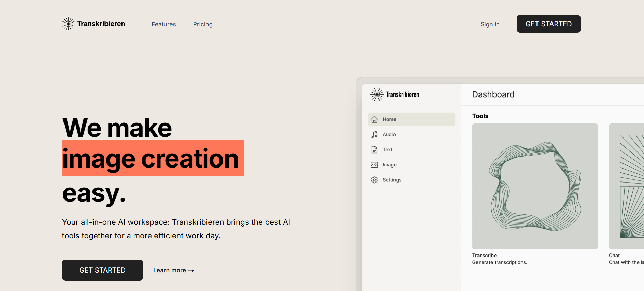The height and width of the screenshot is (291, 644).
Task: Select Image label in dashboard sidebar
Action: 389,165
